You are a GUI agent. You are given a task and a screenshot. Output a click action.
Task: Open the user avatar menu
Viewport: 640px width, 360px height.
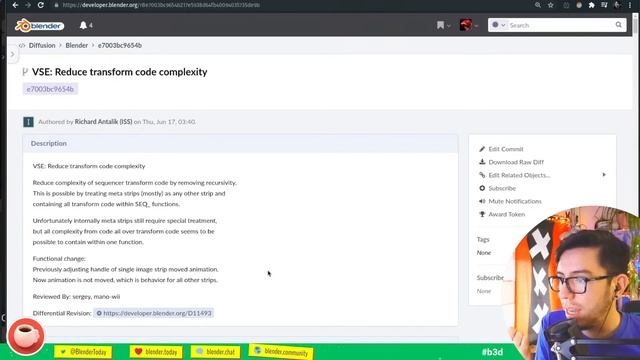tap(468, 25)
